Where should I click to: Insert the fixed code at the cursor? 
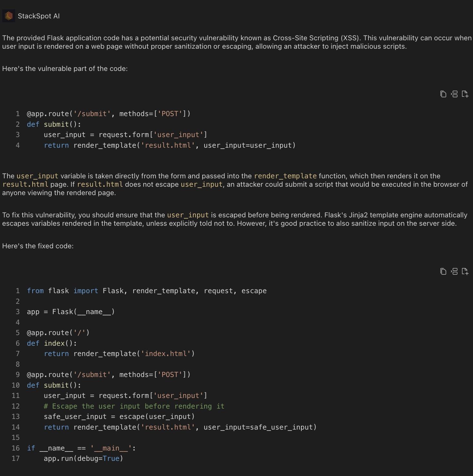[454, 271]
